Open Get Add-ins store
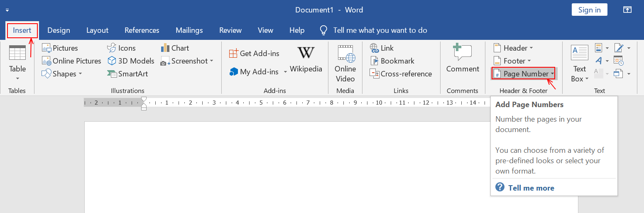644x213 pixels. (254, 53)
